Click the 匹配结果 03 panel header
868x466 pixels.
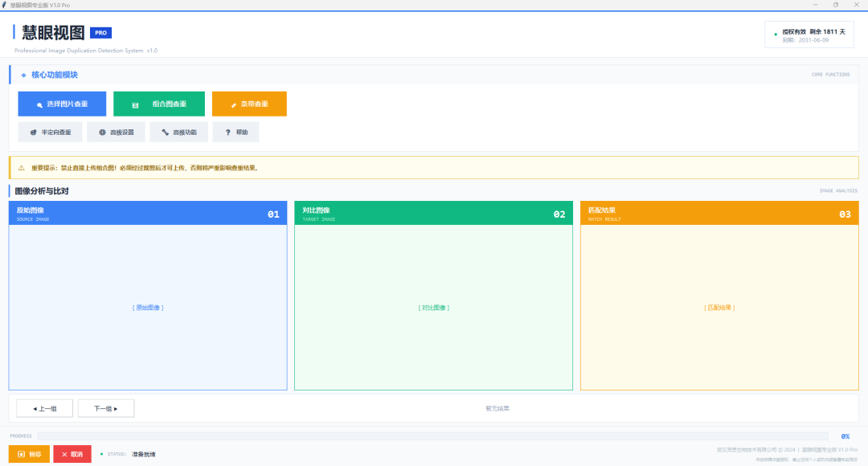click(719, 213)
